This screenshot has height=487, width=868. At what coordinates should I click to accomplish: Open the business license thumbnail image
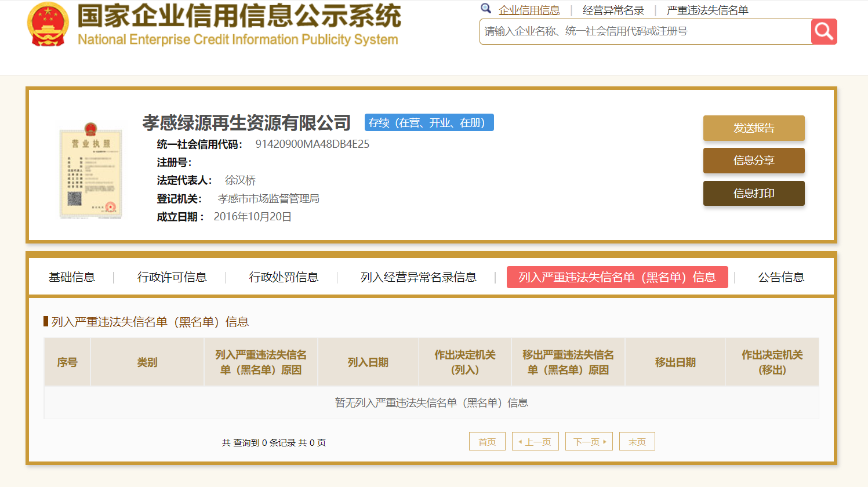[90, 170]
